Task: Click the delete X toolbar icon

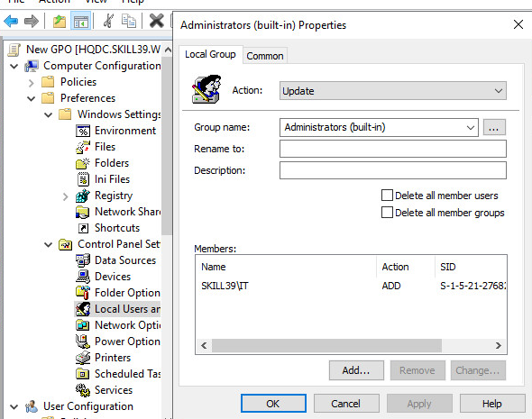Action: 156,21
